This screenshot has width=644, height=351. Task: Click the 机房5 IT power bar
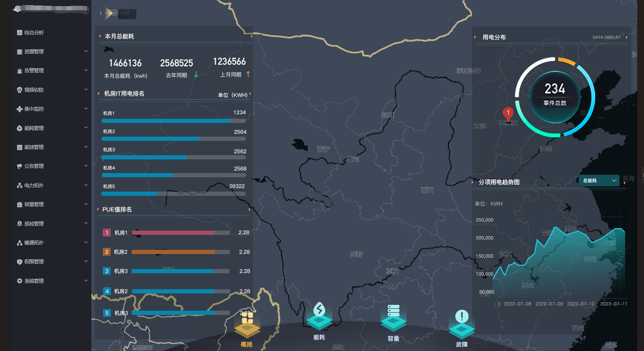click(174, 194)
